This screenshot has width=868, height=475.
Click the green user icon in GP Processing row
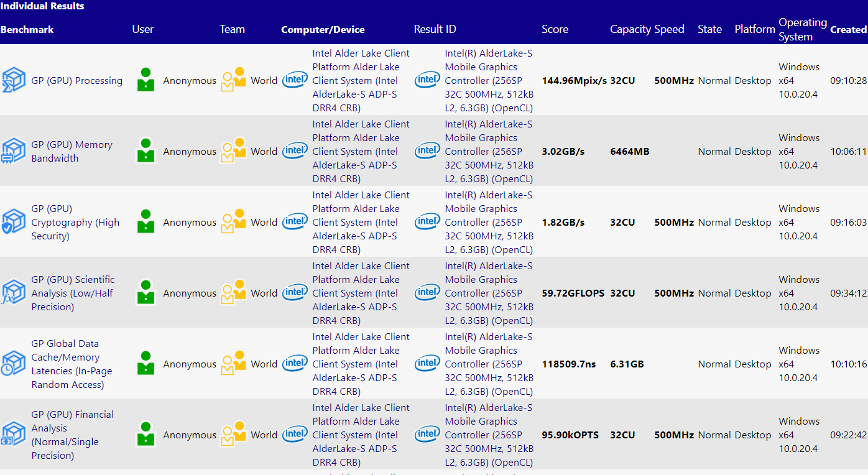click(145, 80)
